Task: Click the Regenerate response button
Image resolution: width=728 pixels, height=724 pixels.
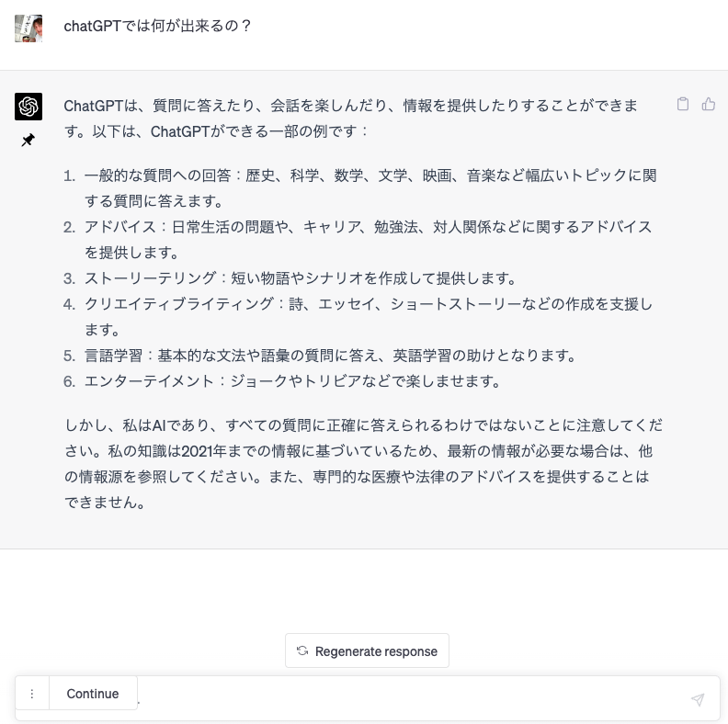Action: tap(367, 650)
